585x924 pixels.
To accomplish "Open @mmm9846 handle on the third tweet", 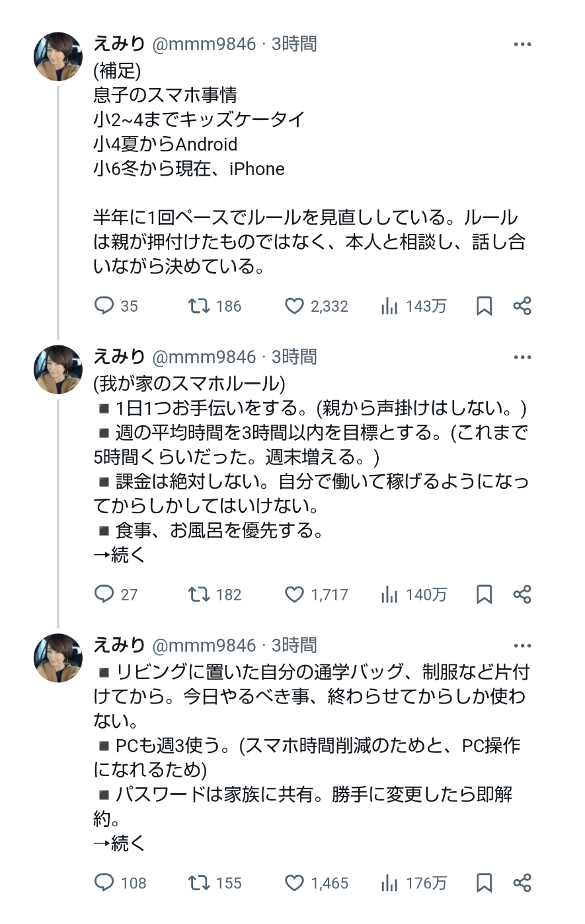I will tap(204, 645).
